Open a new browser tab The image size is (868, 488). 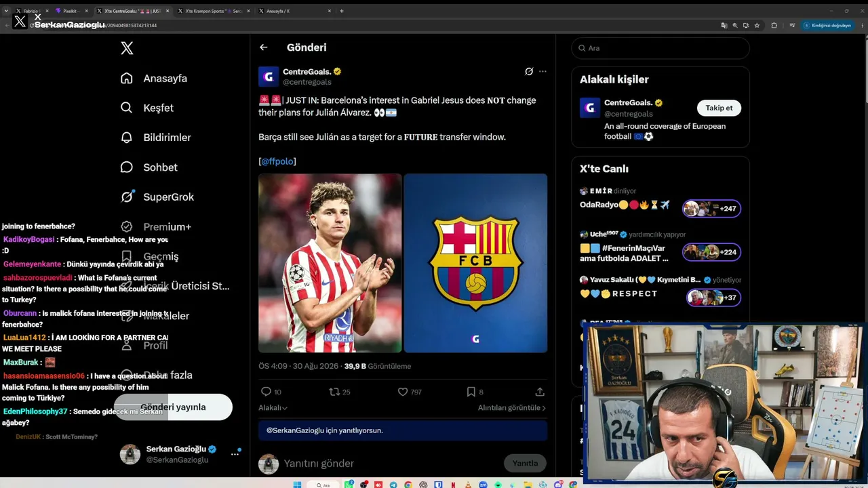pos(341,11)
